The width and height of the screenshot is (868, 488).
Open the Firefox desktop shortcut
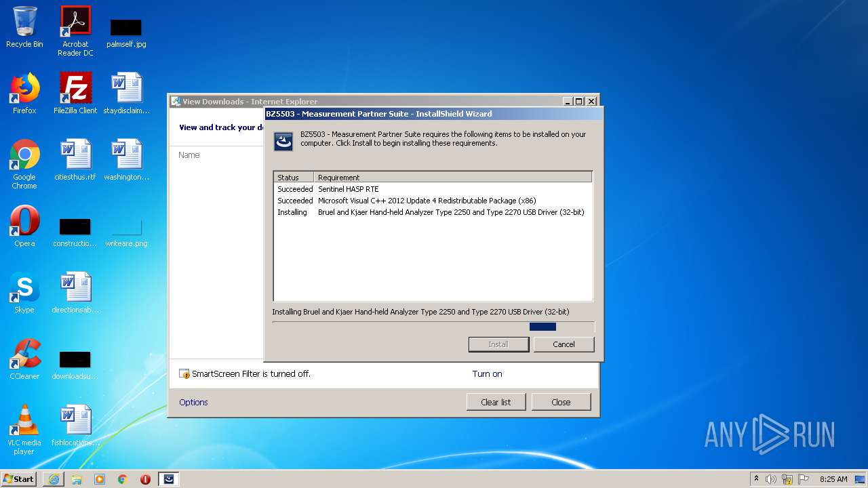[x=24, y=94]
